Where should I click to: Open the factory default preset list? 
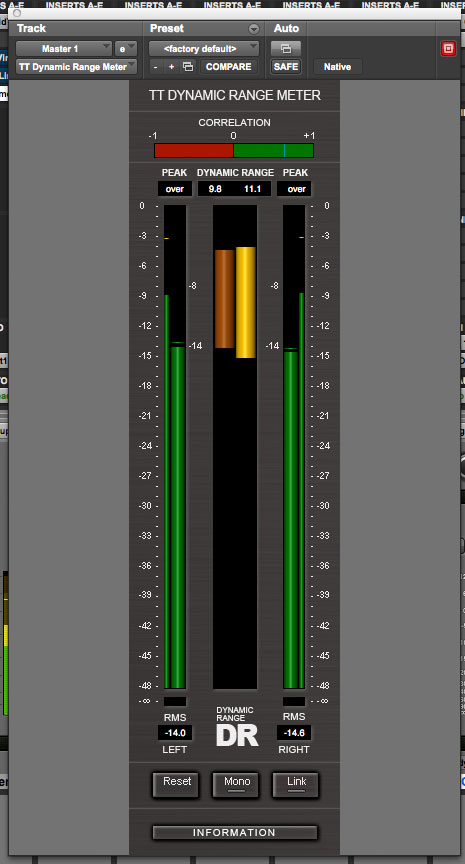pyautogui.click(x=204, y=48)
